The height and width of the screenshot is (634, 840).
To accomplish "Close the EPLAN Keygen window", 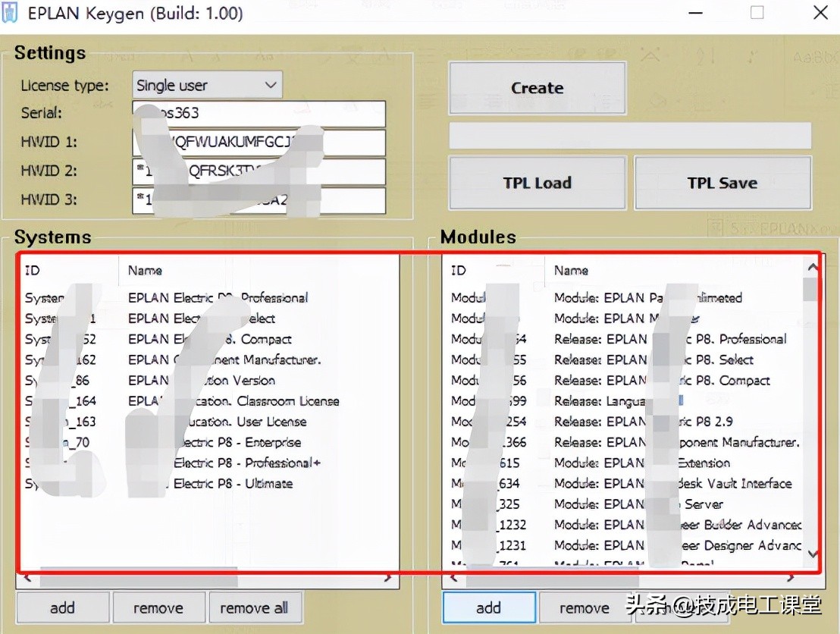I will tap(820, 13).
